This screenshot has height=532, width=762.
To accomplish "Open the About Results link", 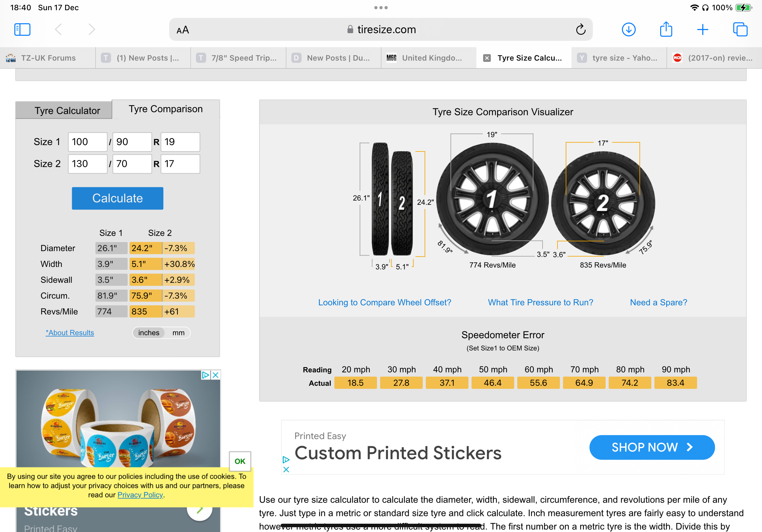I will coord(70,333).
